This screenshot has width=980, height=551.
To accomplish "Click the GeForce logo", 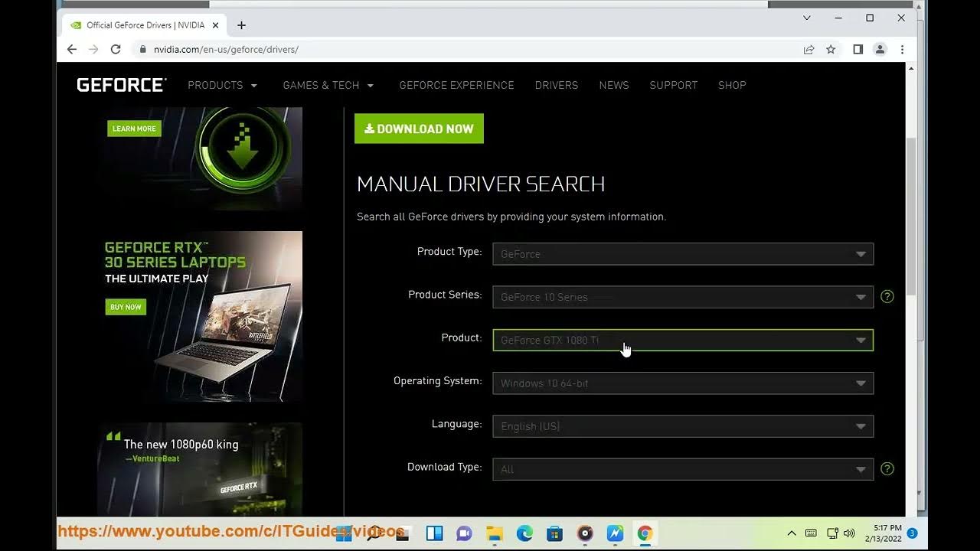I will (x=121, y=85).
